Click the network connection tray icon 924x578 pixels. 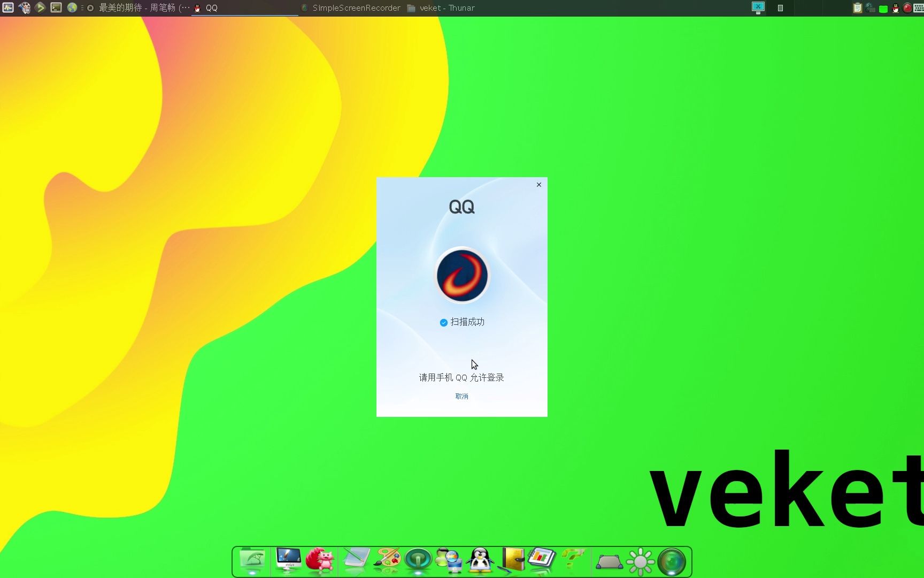pyautogui.click(x=871, y=8)
